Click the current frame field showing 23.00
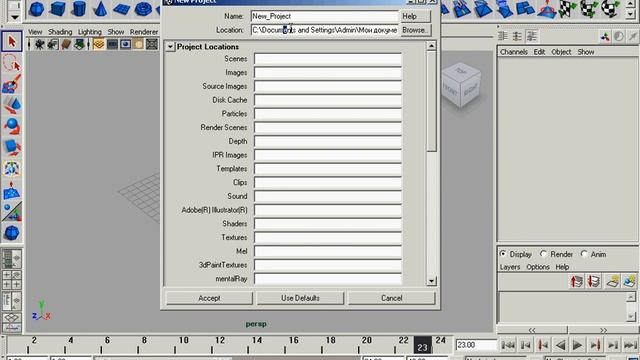The height and width of the screenshot is (360, 640). pos(476,345)
